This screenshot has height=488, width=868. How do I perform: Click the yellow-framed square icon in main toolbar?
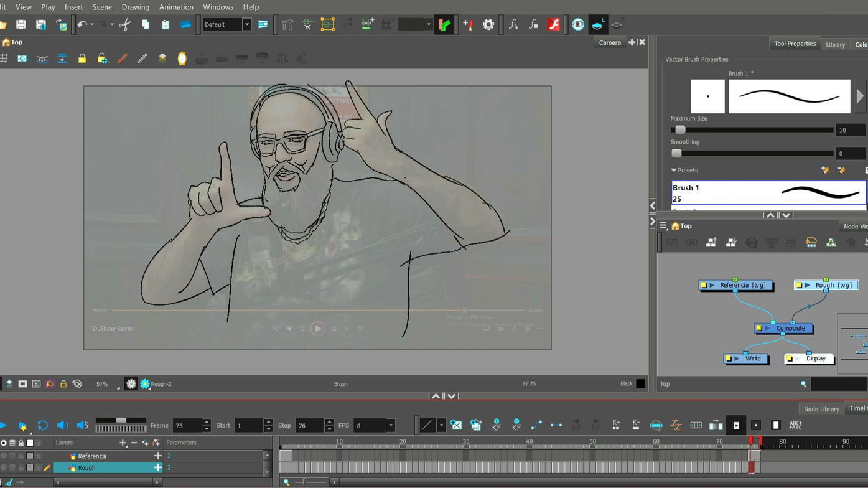click(327, 24)
